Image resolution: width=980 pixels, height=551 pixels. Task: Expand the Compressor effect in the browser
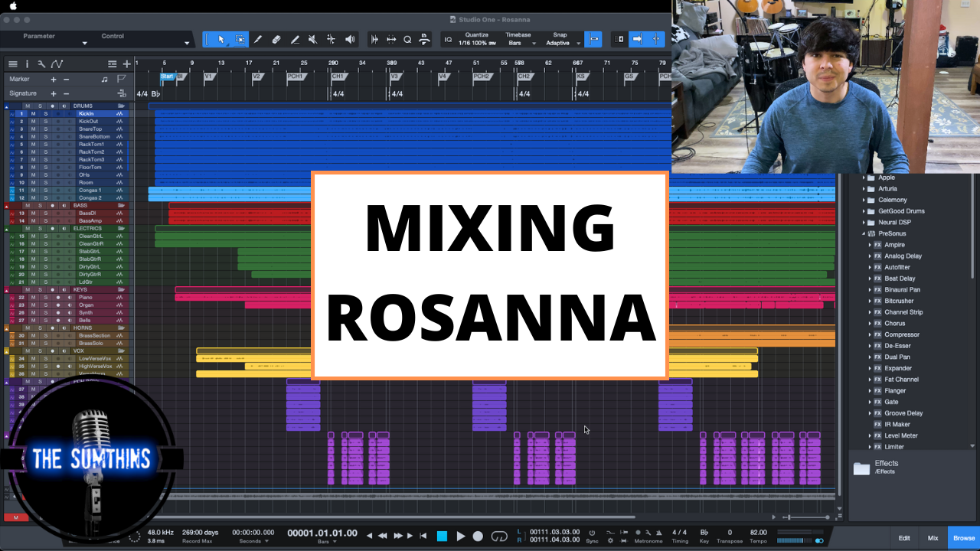pyautogui.click(x=870, y=334)
